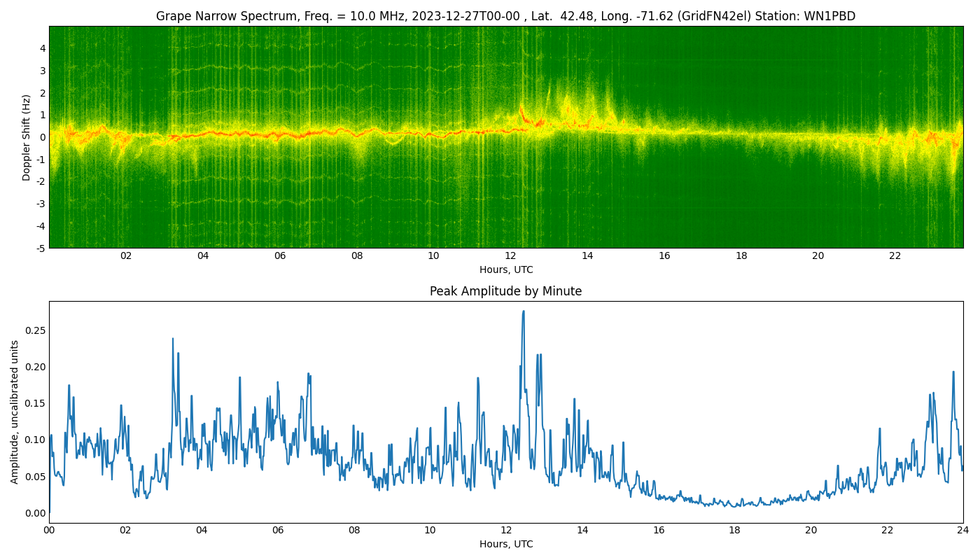Screen dimensions: 980x560
Task: Click the "12" hour tick beneath the spectrogram
Action: pyautogui.click(x=510, y=256)
